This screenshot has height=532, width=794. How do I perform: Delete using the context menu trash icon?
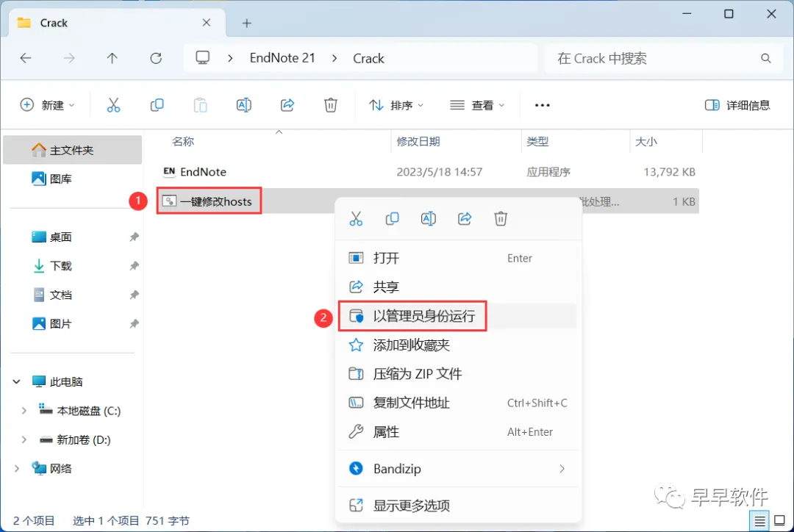pos(501,219)
